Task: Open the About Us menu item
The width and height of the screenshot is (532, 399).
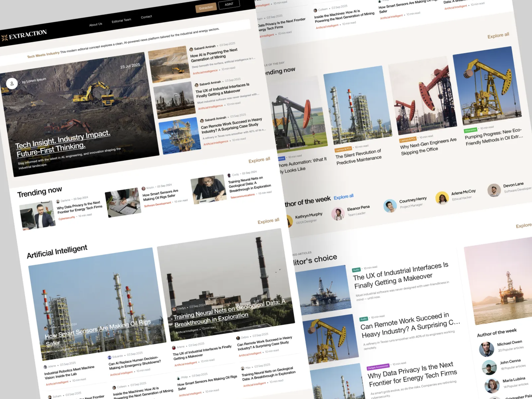Action: tap(96, 24)
